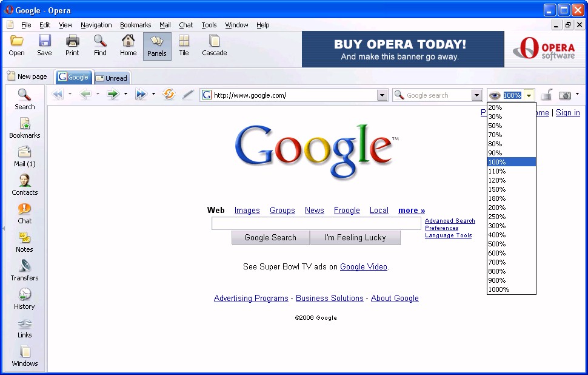Switch to the Unread tab

tap(112, 78)
